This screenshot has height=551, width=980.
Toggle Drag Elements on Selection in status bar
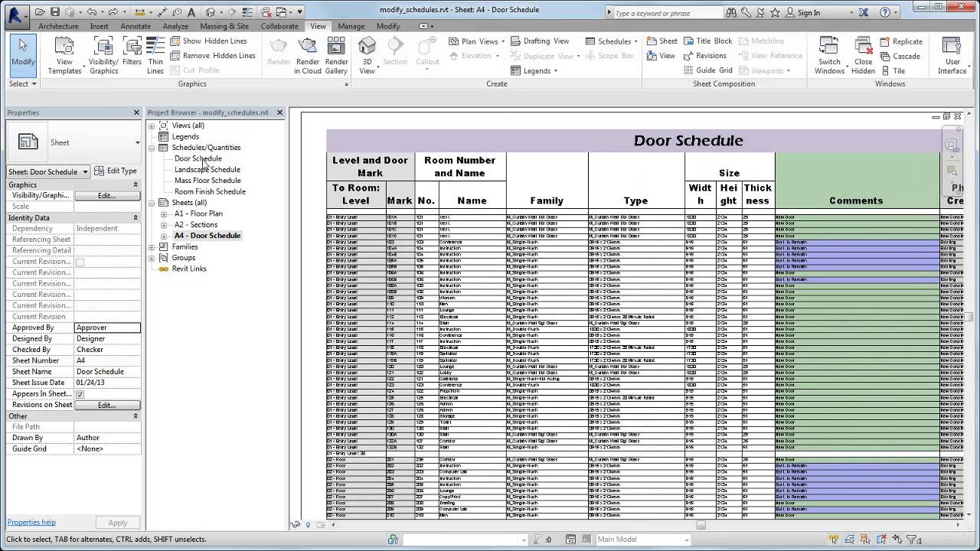click(x=897, y=540)
